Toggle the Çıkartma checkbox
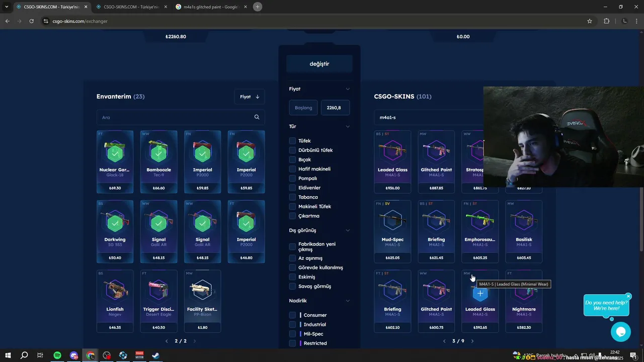This screenshot has width=644, height=362. click(x=292, y=216)
